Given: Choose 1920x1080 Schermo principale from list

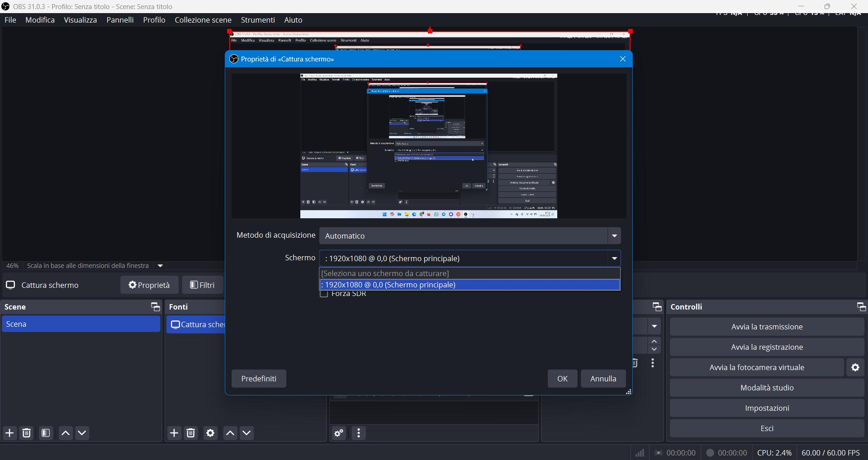Looking at the screenshot, I should [x=470, y=285].
